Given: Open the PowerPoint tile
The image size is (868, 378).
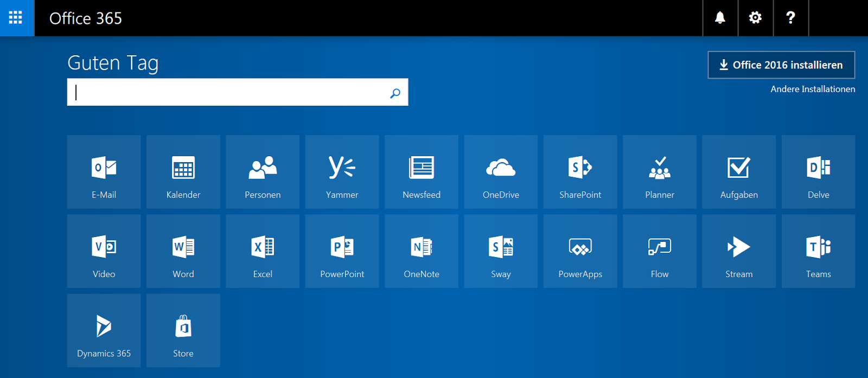Looking at the screenshot, I should tap(342, 251).
